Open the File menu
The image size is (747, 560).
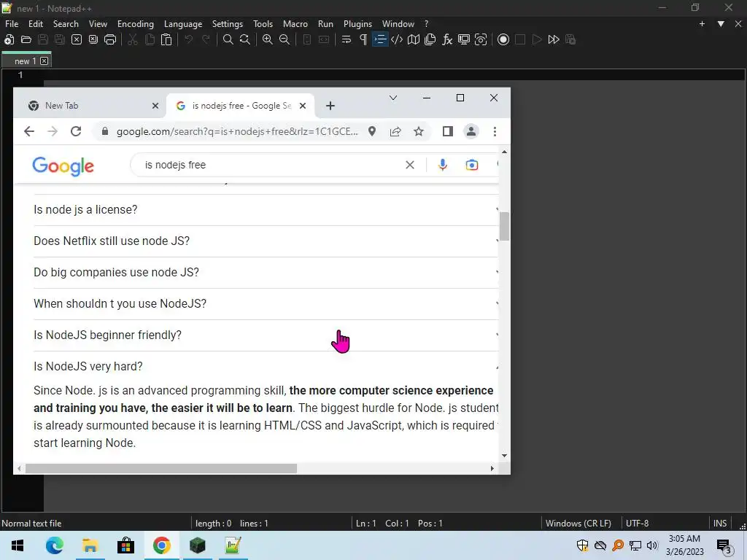(x=12, y=24)
